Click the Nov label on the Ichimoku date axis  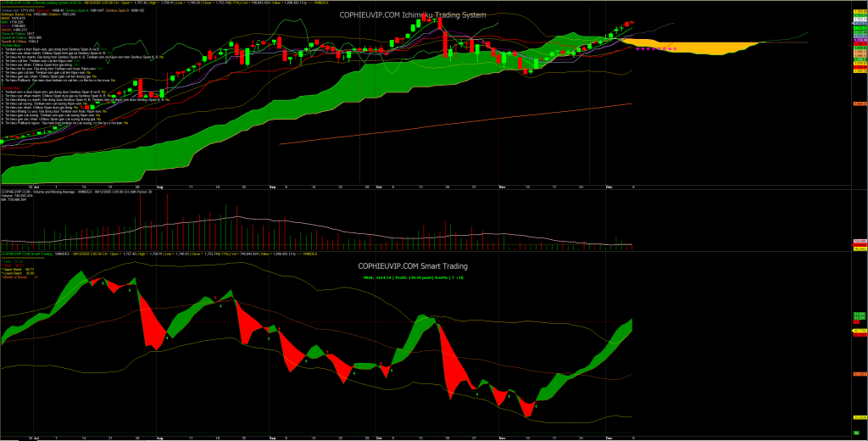pos(502,185)
